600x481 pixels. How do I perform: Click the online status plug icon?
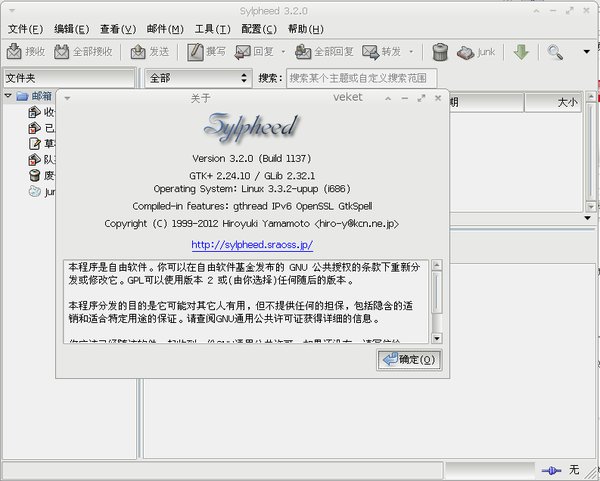click(x=551, y=470)
